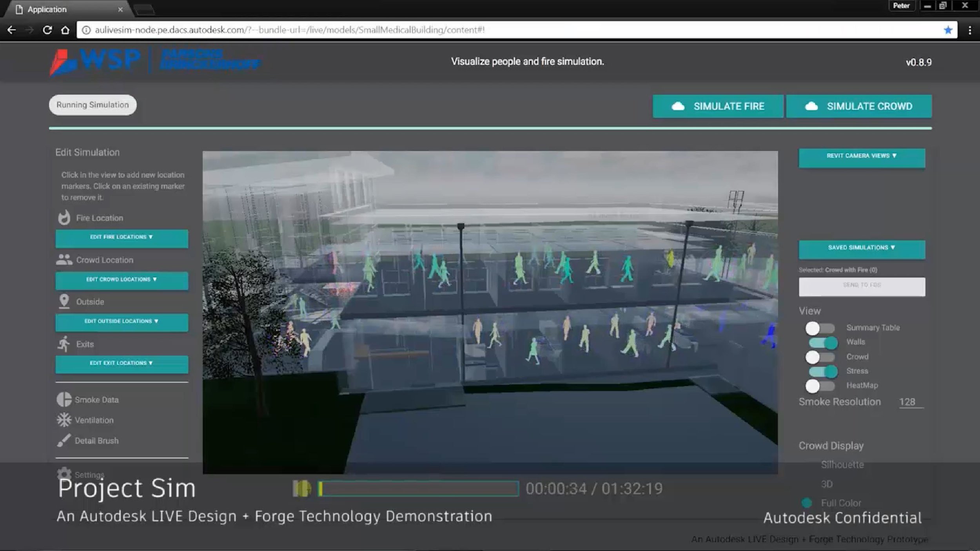The image size is (980, 551).
Task: Switch to the Application browser tab
Action: [69, 9]
